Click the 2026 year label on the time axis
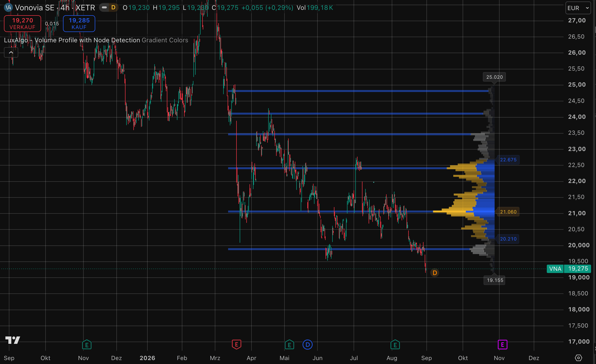 tap(147, 358)
